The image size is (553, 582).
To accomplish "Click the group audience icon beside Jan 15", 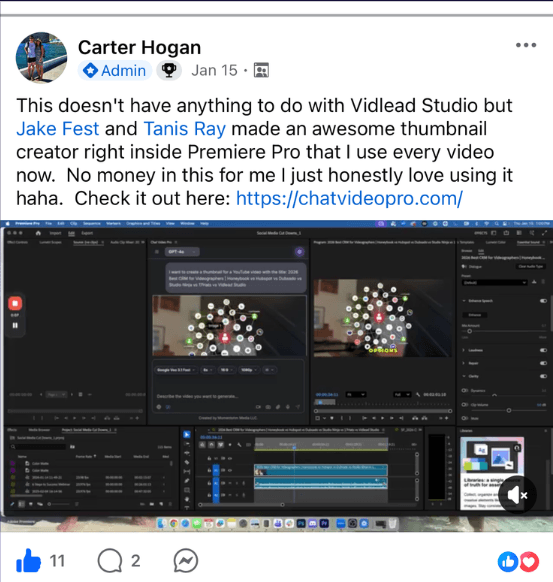I will tap(261, 70).
